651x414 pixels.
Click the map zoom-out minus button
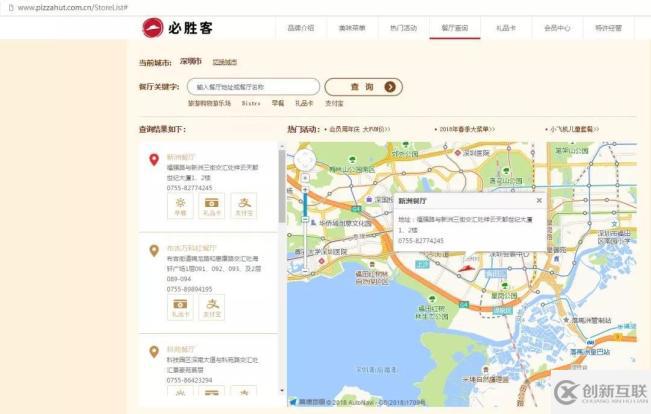[305, 271]
